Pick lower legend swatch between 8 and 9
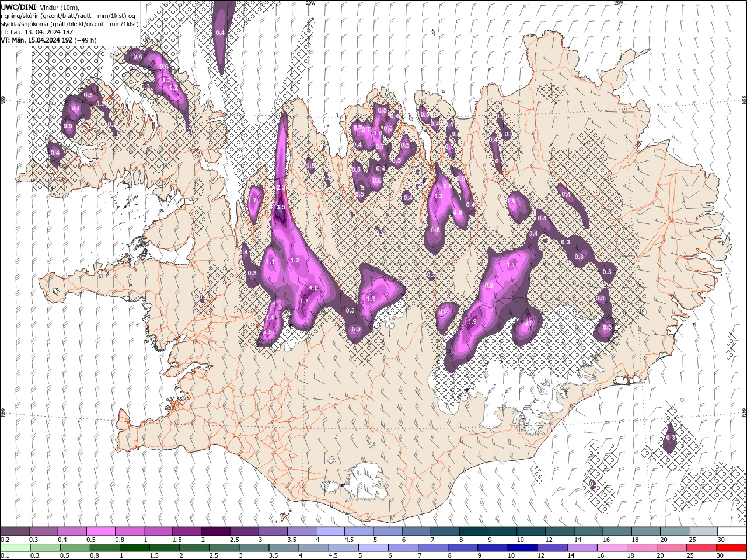 tap(463, 548)
